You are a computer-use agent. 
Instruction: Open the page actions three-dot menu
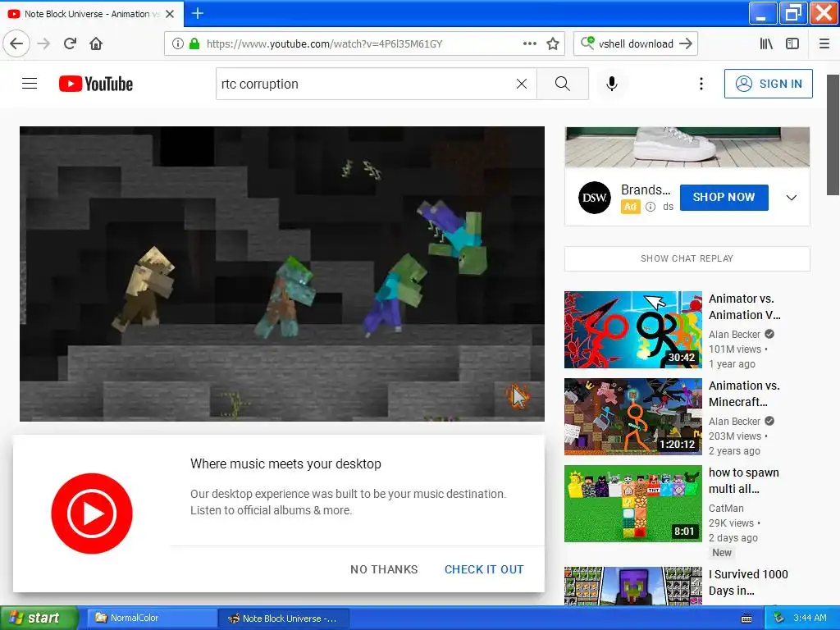tap(529, 43)
